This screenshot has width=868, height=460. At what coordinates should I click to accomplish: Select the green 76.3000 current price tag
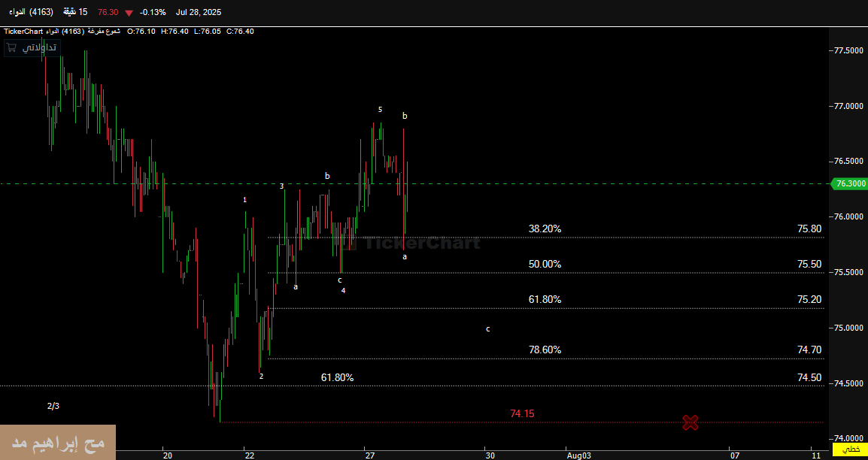[x=850, y=183]
